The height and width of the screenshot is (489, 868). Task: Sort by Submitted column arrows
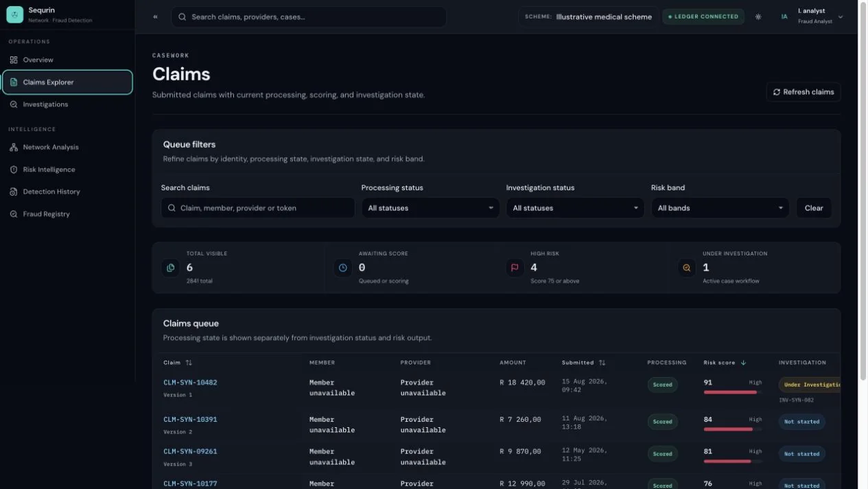point(602,363)
